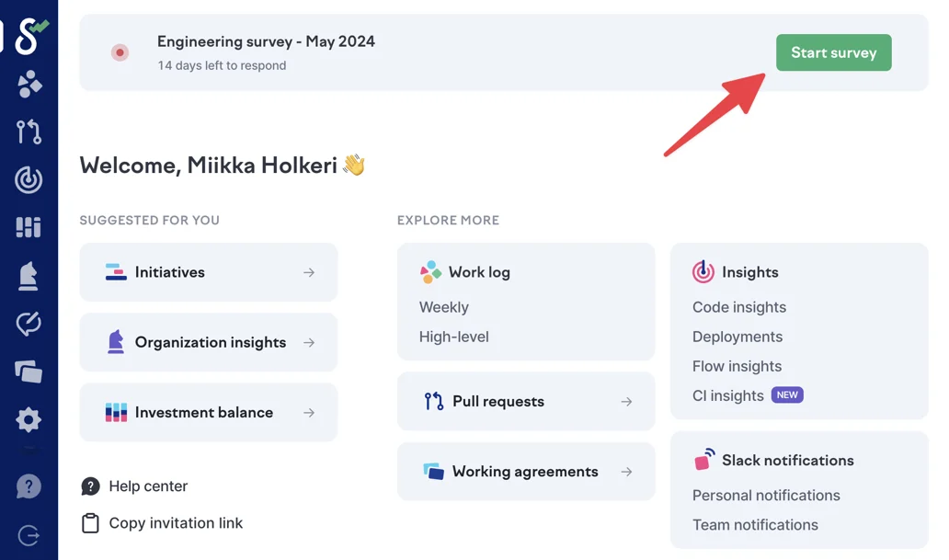Image resolution: width=949 pixels, height=560 pixels.
Task: Open the Working agreements card
Action: pyautogui.click(x=525, y=471)
